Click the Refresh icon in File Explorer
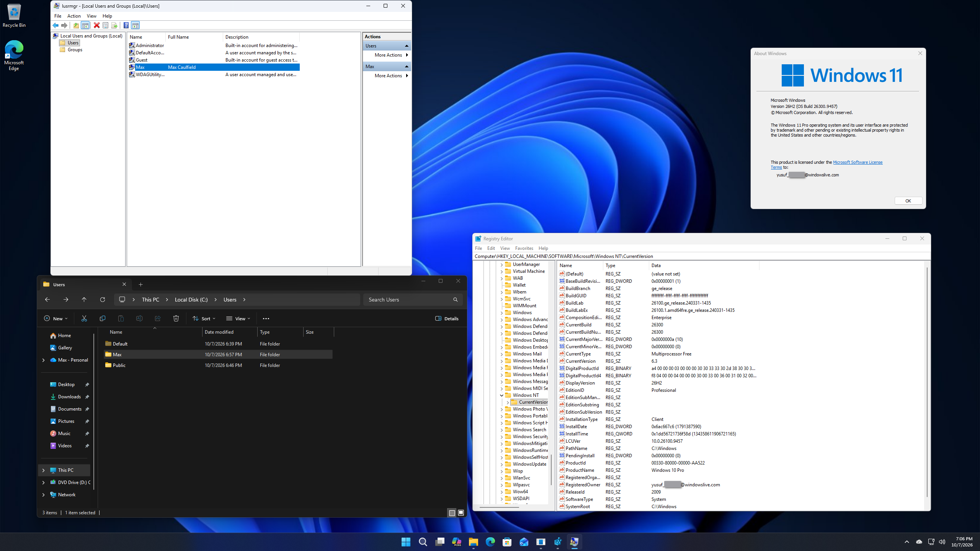 pyautogui.click(x=103, y=300)
